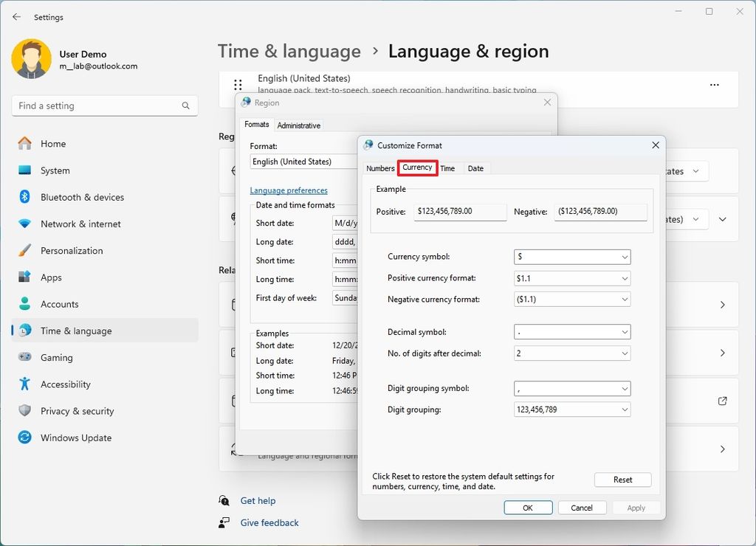
Task: Open the Language preferences link
Action: pos(288,190)
